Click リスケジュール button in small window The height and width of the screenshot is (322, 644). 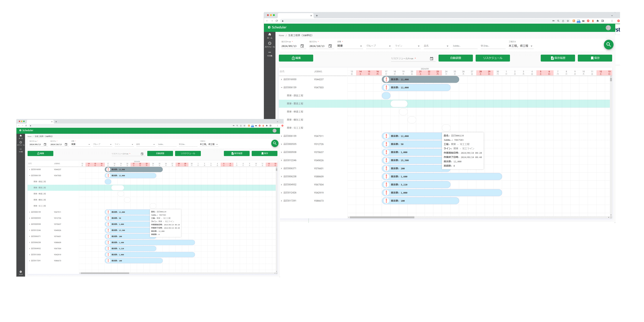(188, 154)
